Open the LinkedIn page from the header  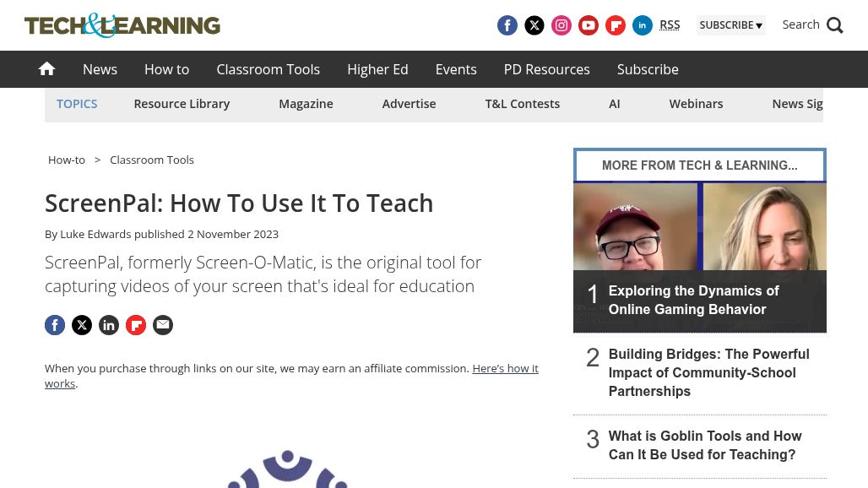pyautogui.click(x=642, y=25)
